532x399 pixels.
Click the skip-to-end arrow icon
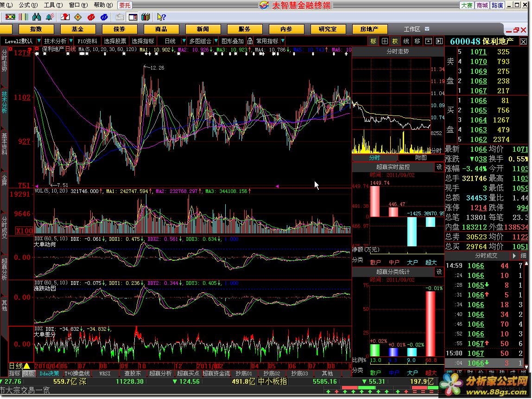click(439, 41)
